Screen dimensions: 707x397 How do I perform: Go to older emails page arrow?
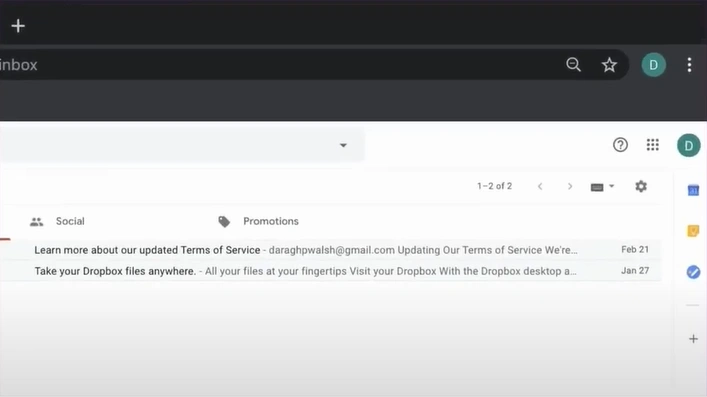pos(570,186)
